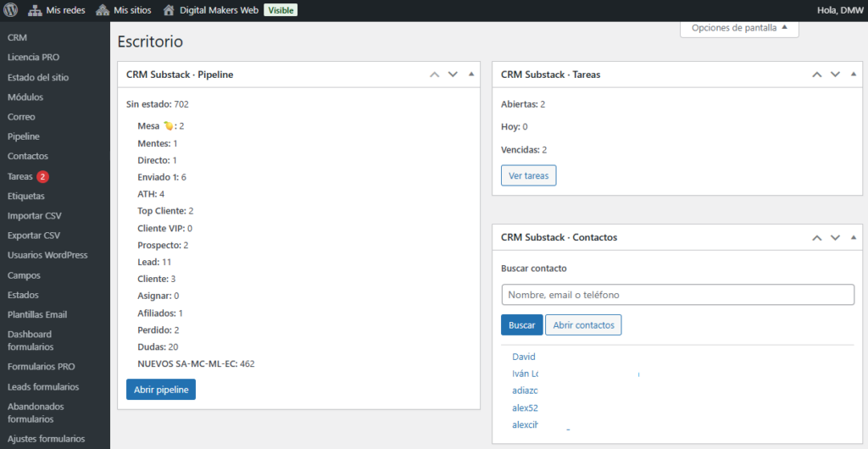Screen dimensions: 868x449
Task: Click Abrir pipeline button
Action: (161, 390)
